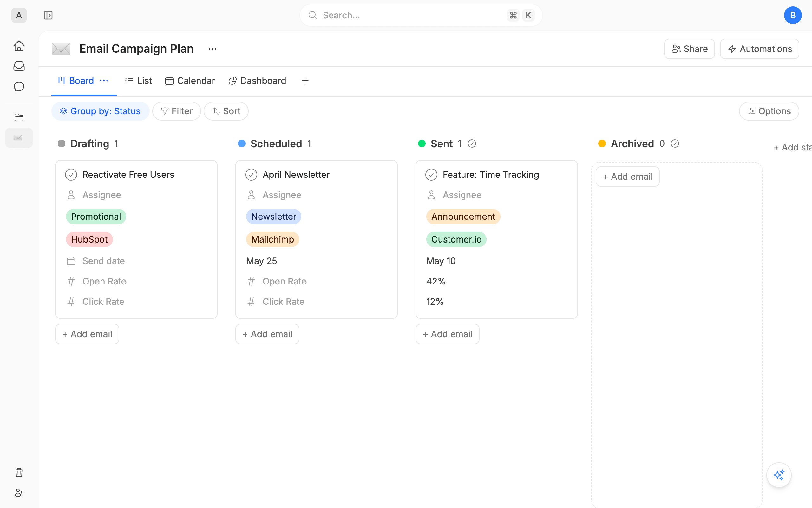Open the Home icon in sidebar

click(x=19, y=46)
